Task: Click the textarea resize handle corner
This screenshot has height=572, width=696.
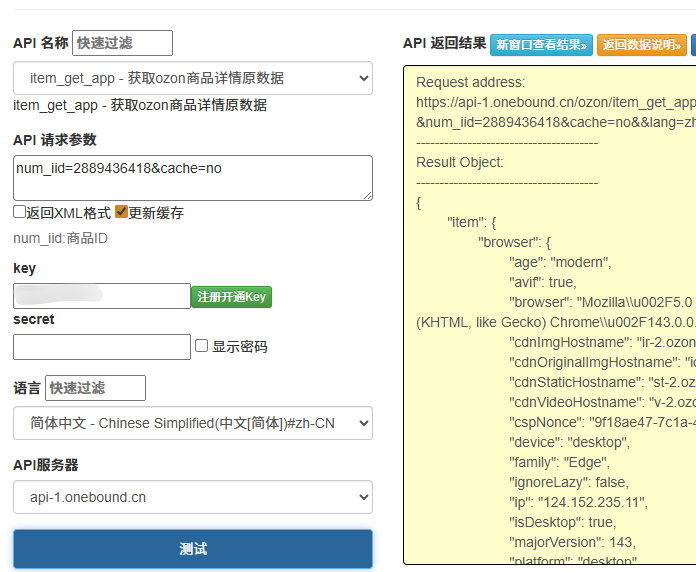Action: [x=368, y=196]
